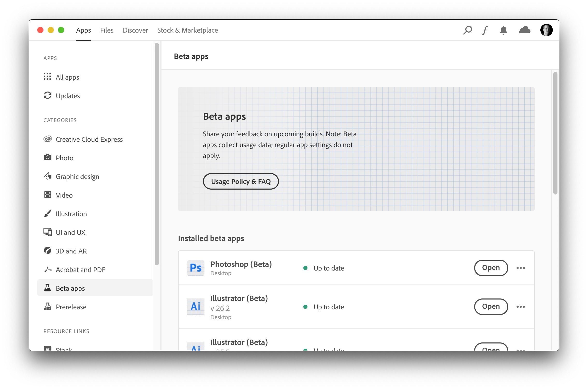Open Illustrator (Beta) v 26.2

491,307
